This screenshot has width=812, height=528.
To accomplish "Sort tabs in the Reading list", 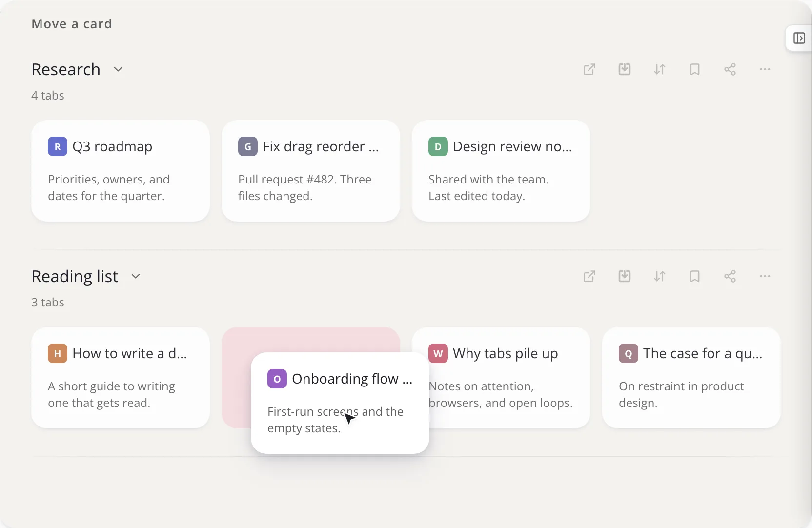I will tap(660, 276).
